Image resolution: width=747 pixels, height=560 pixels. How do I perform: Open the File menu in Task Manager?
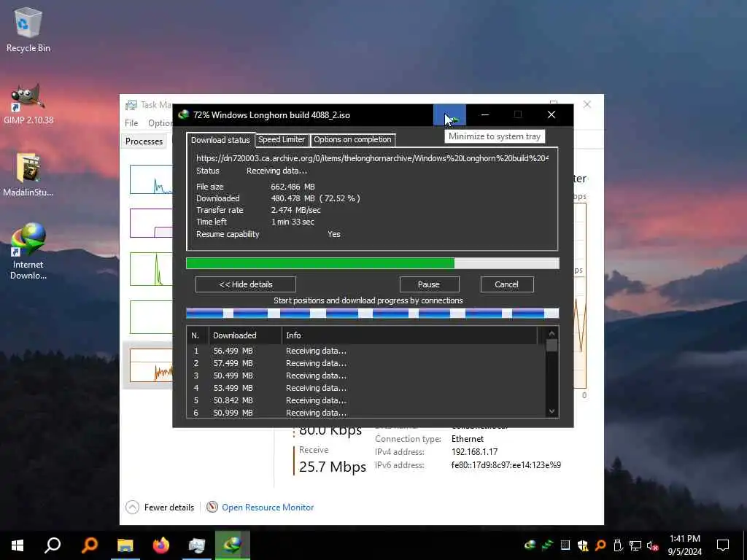[131, 122]
